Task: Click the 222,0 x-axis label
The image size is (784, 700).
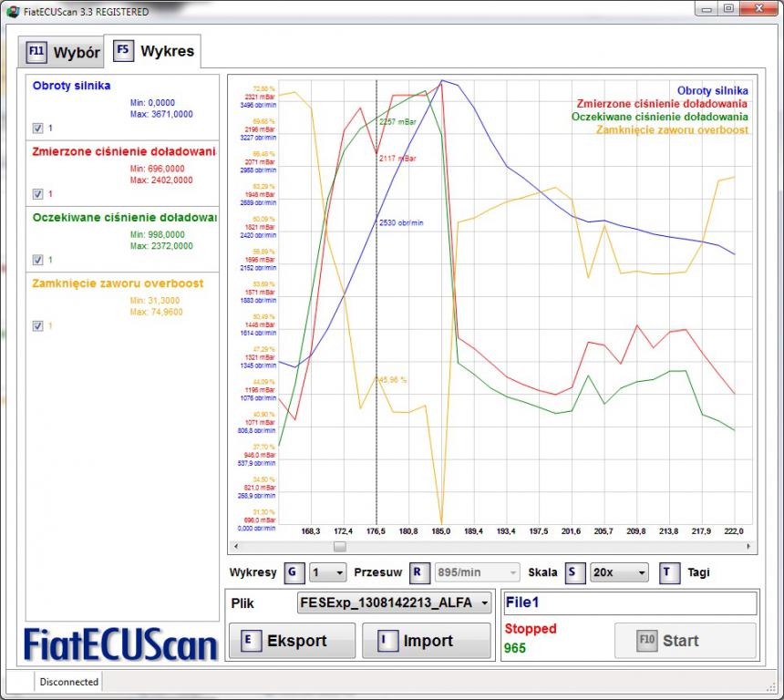Action: click(x=734, y=531)
